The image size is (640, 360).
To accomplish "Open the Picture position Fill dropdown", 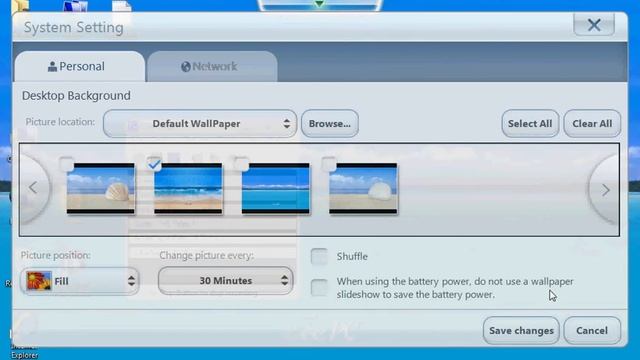I will click(80, 281).
